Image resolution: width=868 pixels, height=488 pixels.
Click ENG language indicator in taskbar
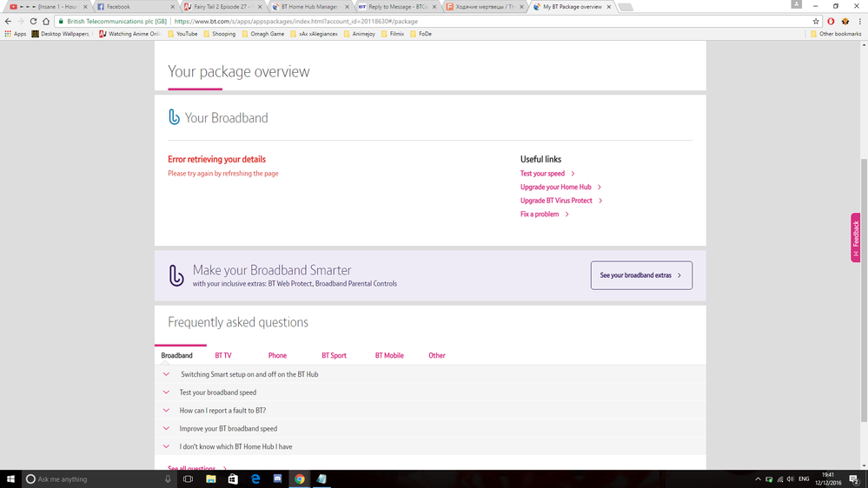[x=804, y=479]
